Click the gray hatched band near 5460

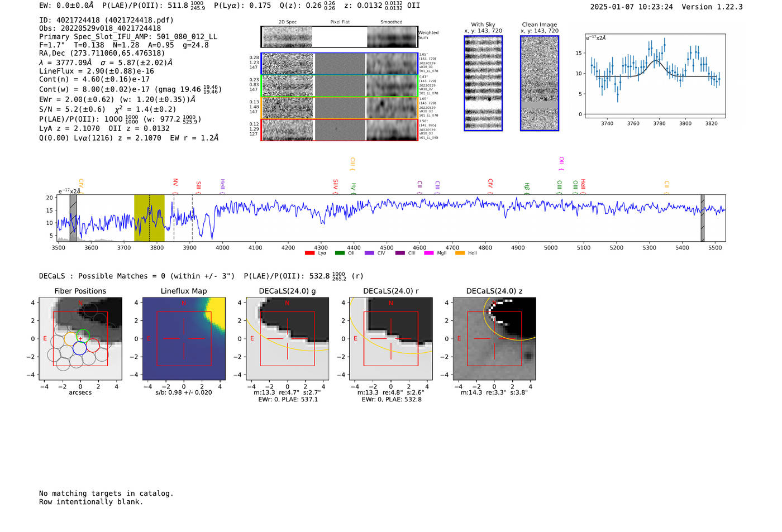[703, 218]
